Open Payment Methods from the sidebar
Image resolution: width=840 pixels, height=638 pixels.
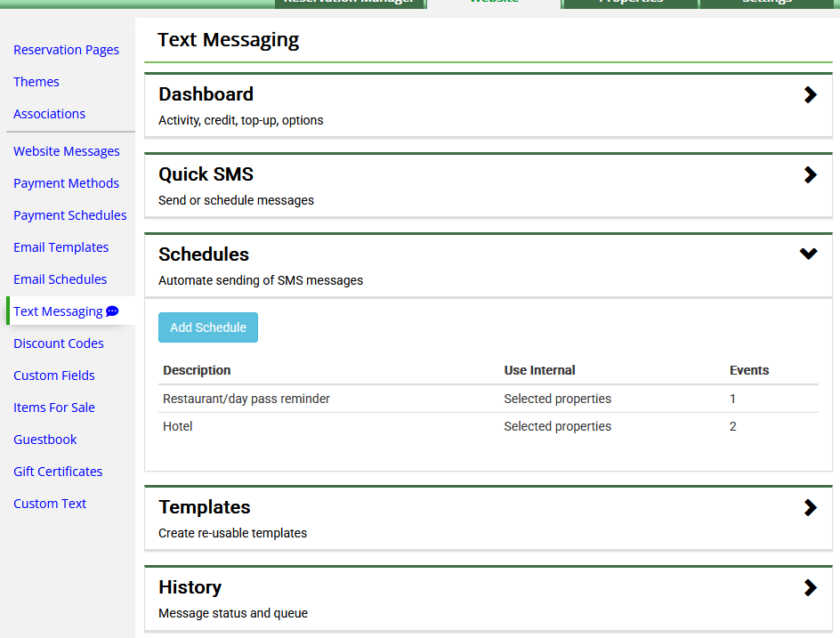point(66,183)
